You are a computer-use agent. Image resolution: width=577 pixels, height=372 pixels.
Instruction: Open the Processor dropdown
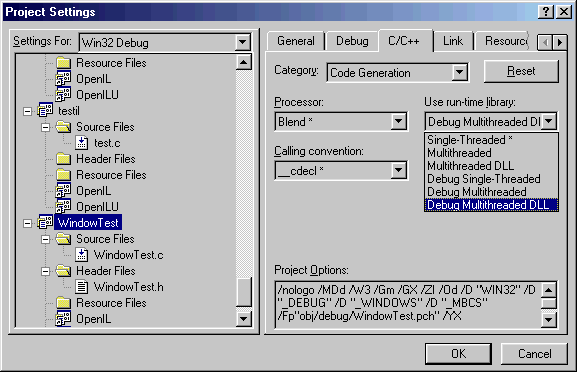pyautogui.click(x=398, y=121)
